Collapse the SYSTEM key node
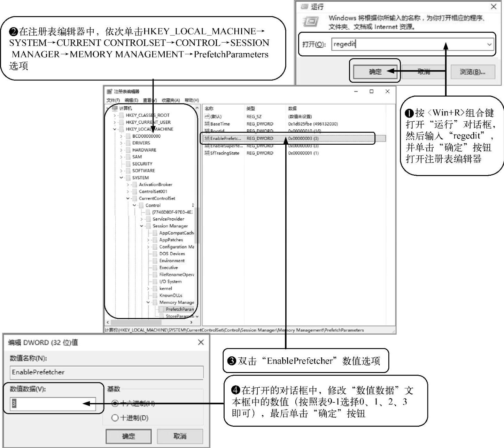The width and height of the screenshot is (504, 448). [x=121, y=177]
